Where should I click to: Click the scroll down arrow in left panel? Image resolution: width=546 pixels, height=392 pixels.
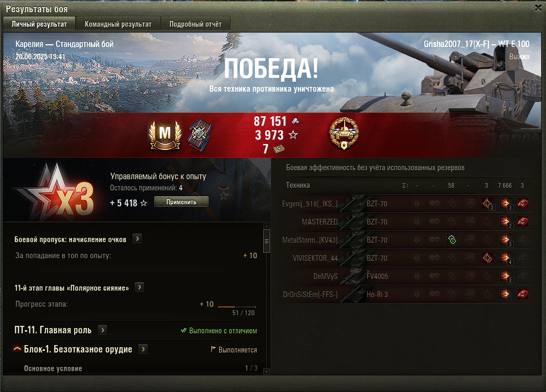(267, 372)
